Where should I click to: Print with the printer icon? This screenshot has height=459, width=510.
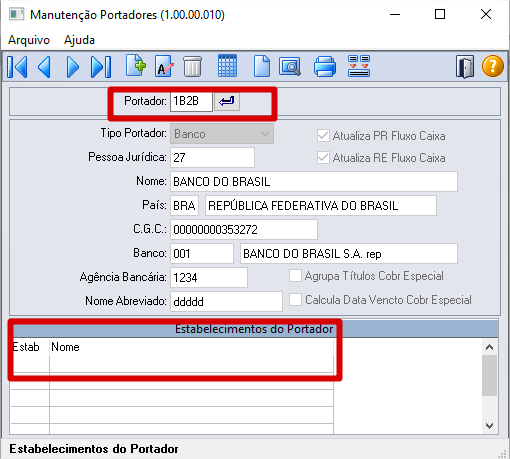point(325,66)
